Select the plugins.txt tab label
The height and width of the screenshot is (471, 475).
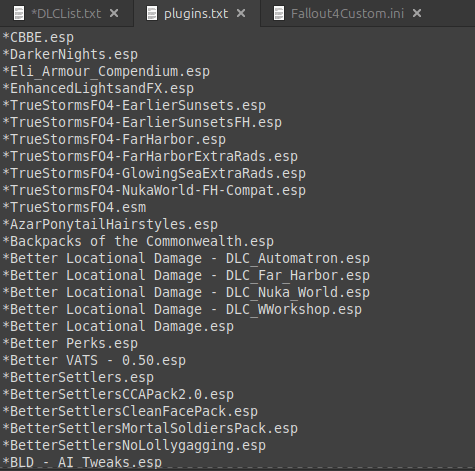pos(196,14)
